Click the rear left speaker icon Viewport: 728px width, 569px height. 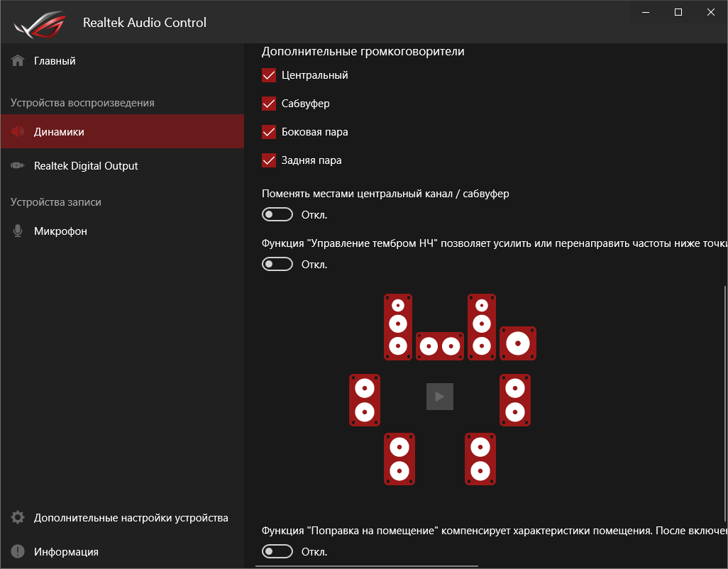(x=399, y=459)
